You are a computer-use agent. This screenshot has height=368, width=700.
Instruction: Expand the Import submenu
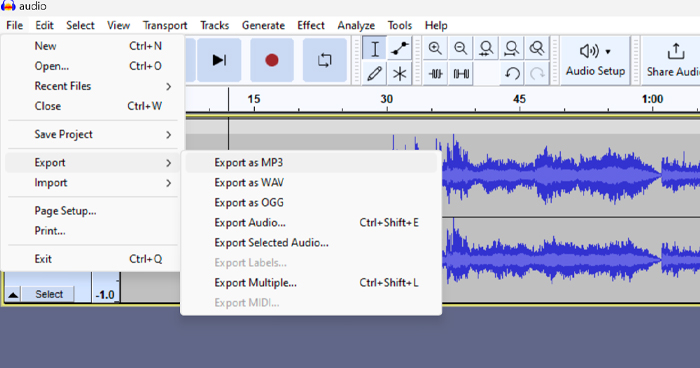[x=93, y=183]
